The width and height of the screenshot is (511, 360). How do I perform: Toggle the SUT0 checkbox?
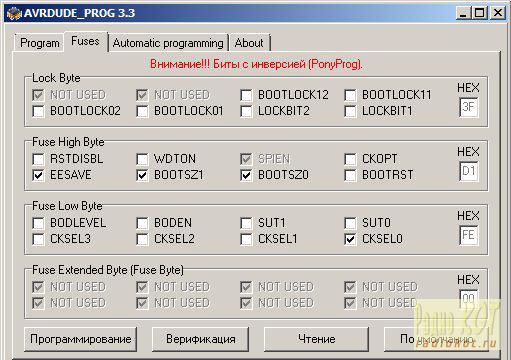click(350, 223)
